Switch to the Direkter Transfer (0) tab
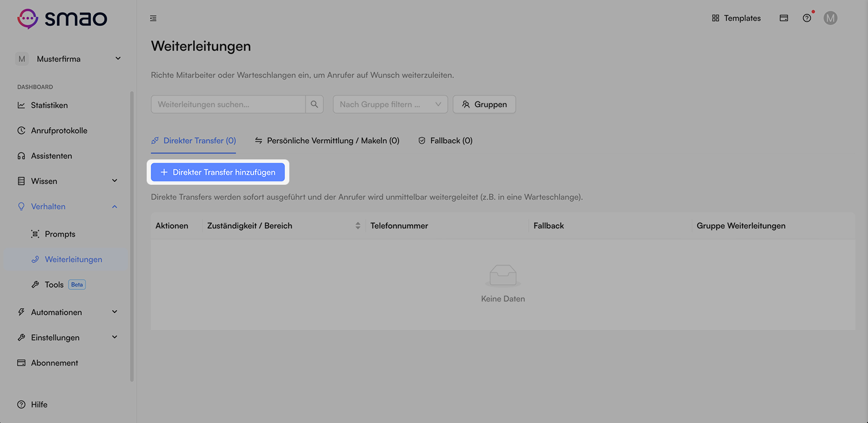The height and width of the screenshot is (423, 868). [x=193, y=140]
